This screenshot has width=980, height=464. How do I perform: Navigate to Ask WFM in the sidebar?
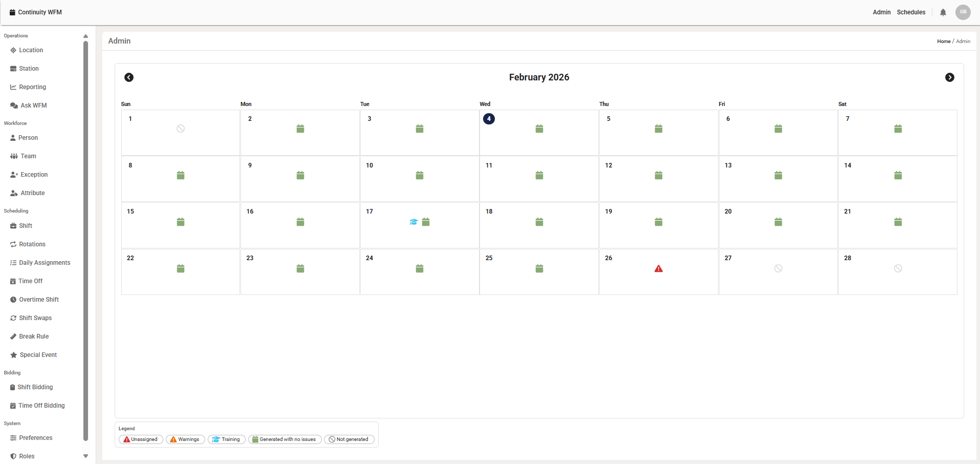point(29,106)
